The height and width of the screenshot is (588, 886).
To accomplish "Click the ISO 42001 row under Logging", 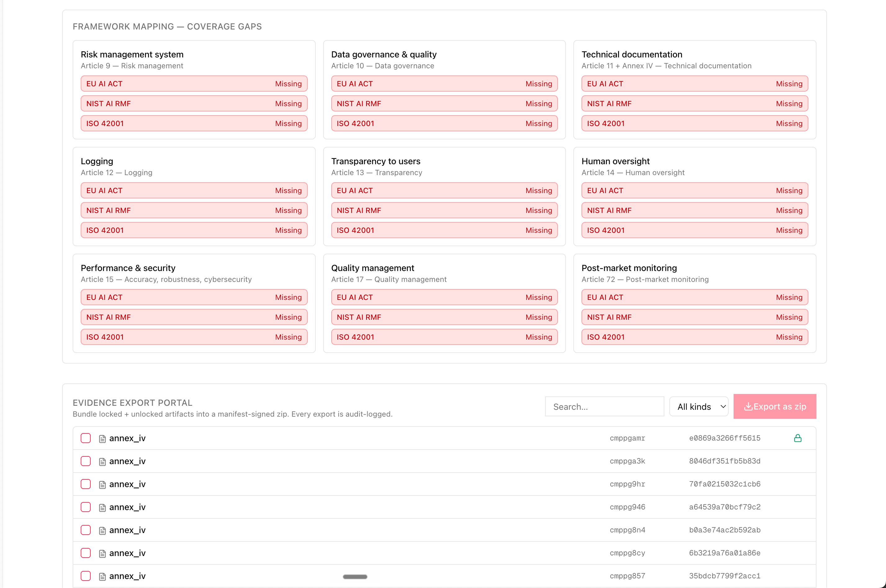I will (194, 230).
